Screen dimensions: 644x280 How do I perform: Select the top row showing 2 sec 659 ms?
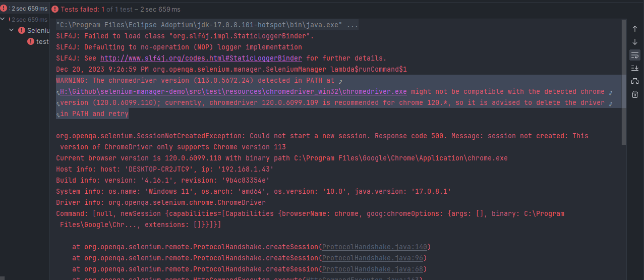[25, 9]
